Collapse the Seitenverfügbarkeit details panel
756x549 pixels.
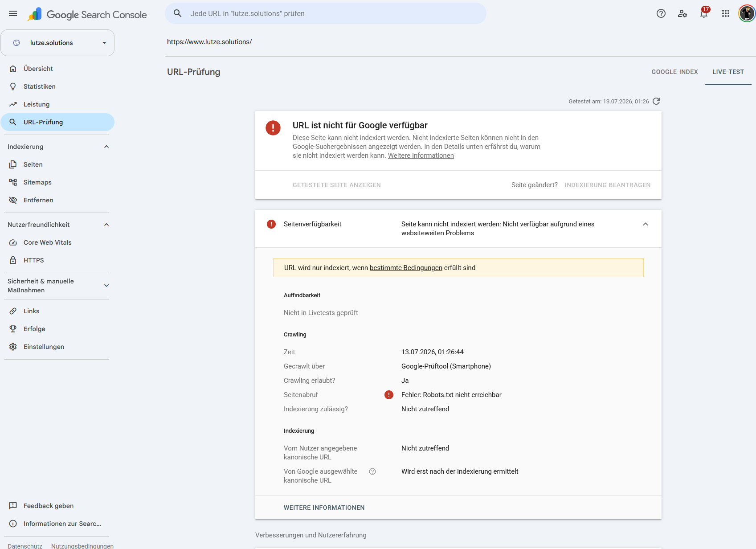(x=646, y=224)
